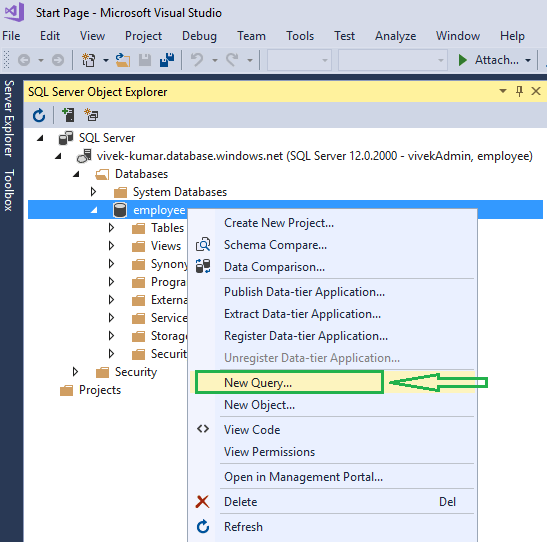Open the File menu
The height and width of the screenshot is (542, 547).
tap(11, 36)
